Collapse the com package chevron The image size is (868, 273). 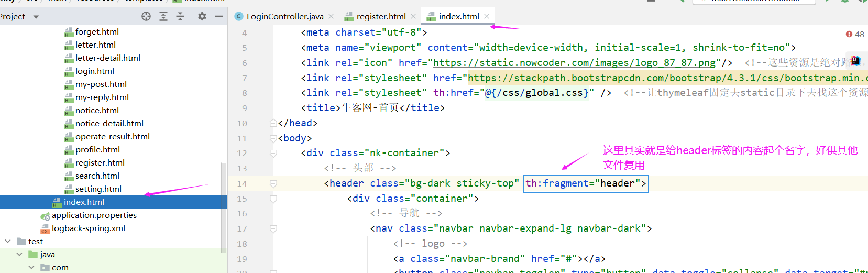coord(31,267)
